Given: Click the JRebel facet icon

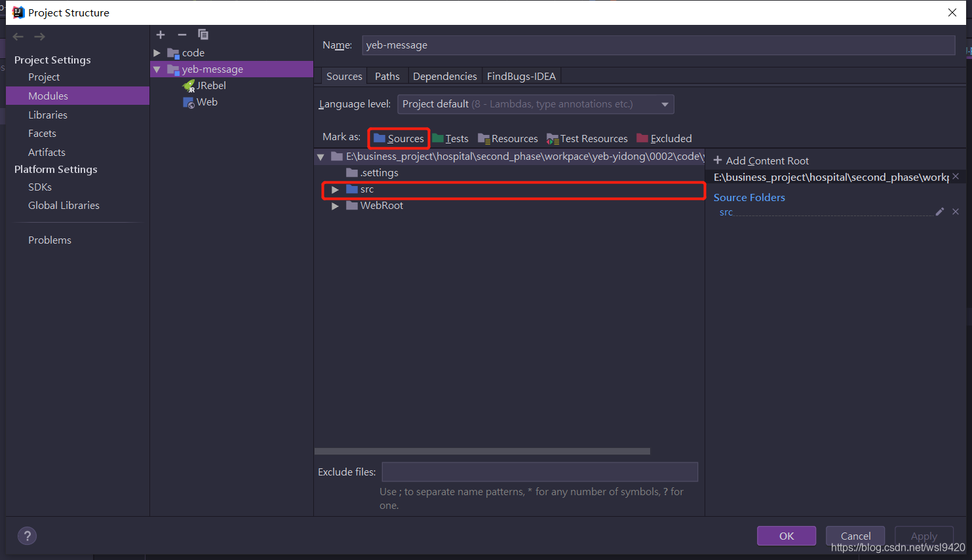Looking at the screenshot, I should pos(189,86).
